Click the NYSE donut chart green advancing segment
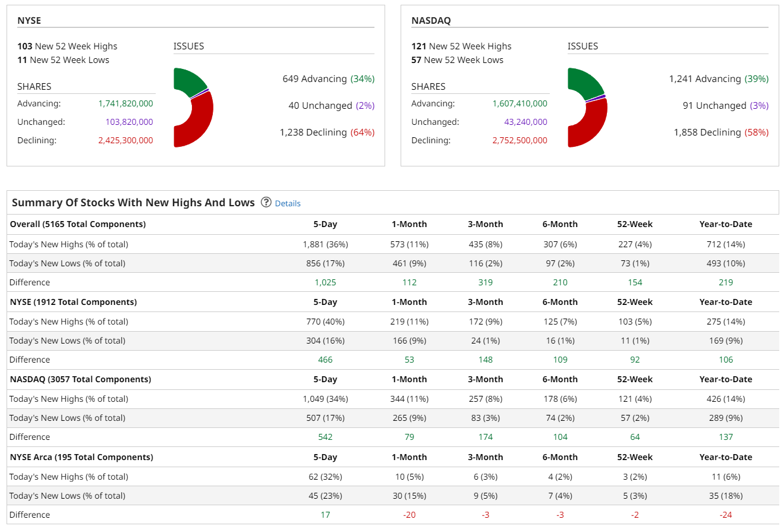 (190, 82)
